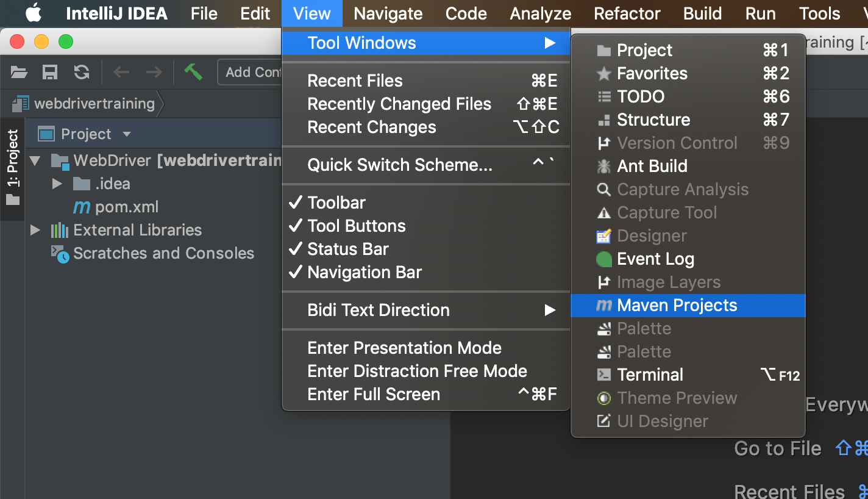Viewport: 868px width, 499px height.
Task: Click the Save All toolbar icon
Action: tap(50, 73)
